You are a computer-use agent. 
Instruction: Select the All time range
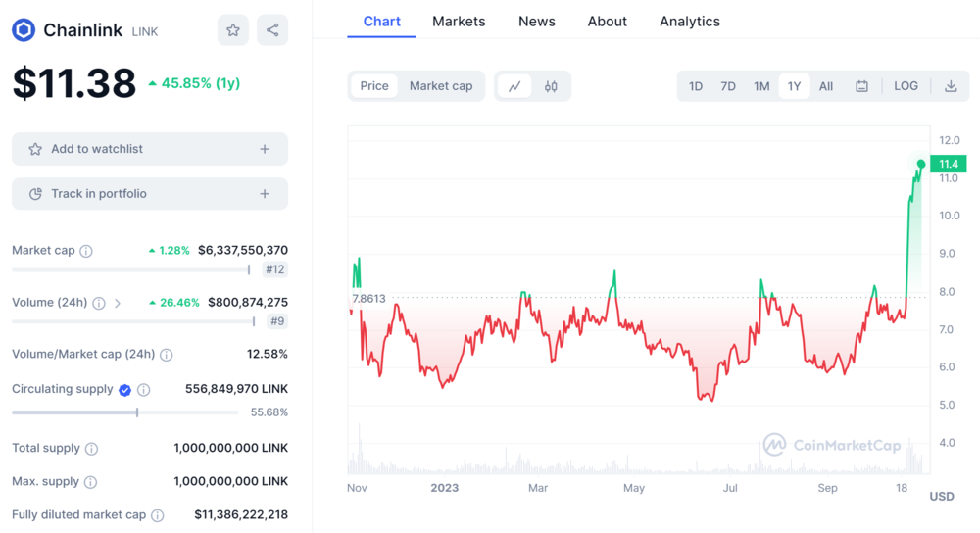826,86
